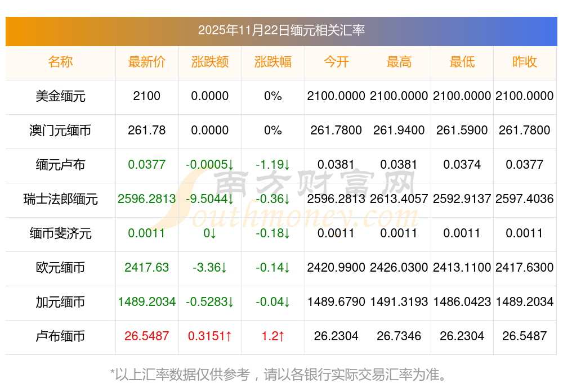Select the 加元缅币 row name
Viewport: 563px width, 392px height.
click(x=60, y=302)
